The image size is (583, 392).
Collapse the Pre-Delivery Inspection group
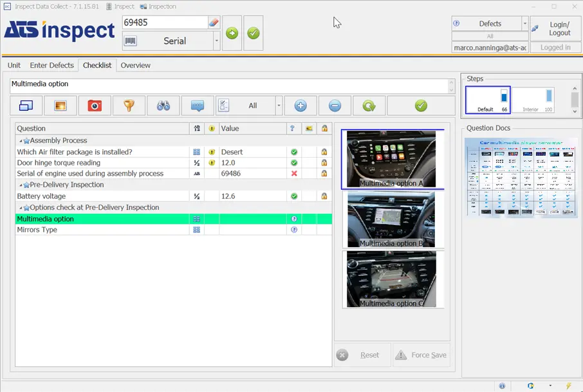tap(21, 185)
